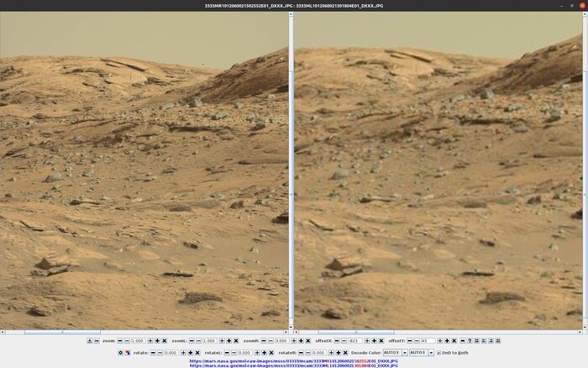This screenshot has height=368, width=588.
Task: Click bold minus button next to zoomR label
Action: tap(264, 341)
